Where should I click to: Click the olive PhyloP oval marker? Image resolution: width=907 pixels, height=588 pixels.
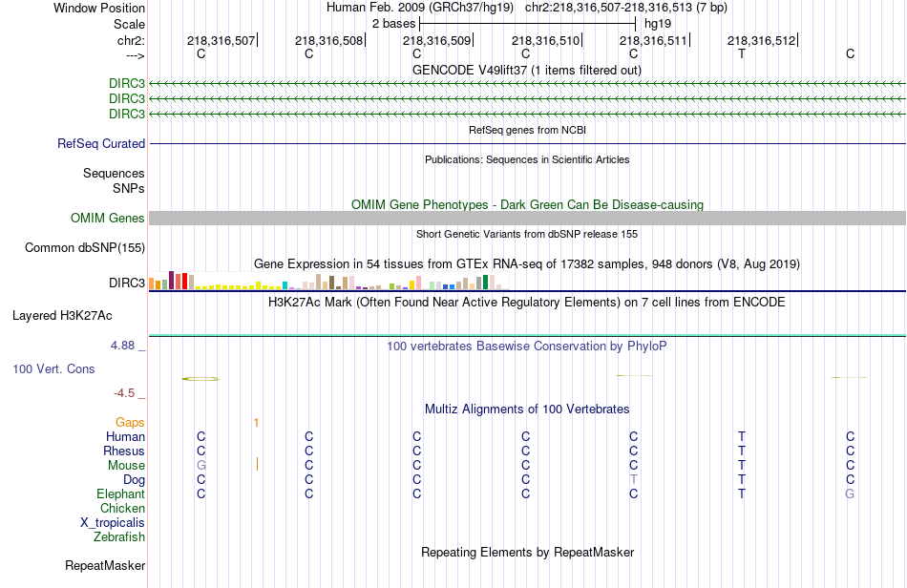[200, 379]
